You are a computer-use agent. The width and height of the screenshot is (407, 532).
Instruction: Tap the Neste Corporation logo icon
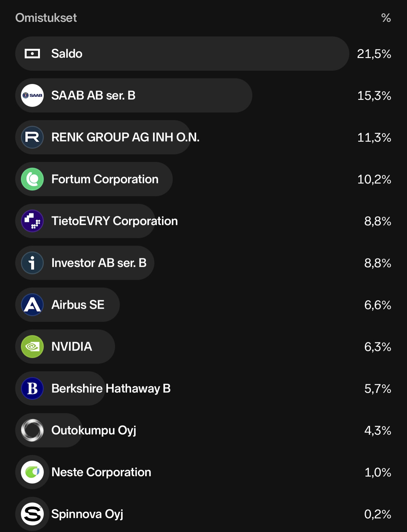click(x=32, y=472)
